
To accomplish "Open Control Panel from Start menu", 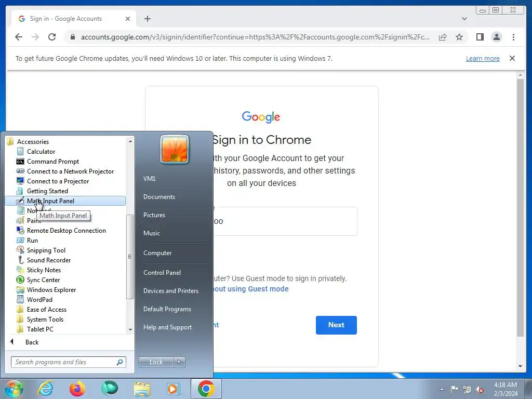I will coord(162,272).
